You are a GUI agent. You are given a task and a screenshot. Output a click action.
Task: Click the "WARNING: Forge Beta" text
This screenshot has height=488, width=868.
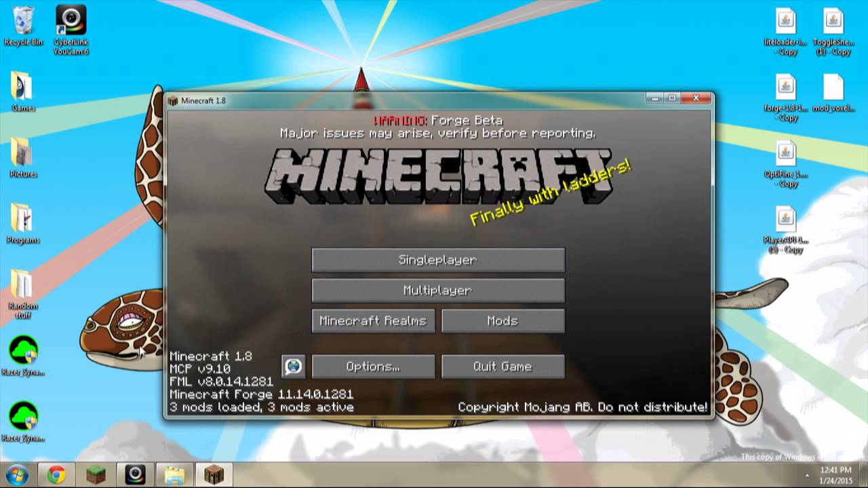(438, 120)
